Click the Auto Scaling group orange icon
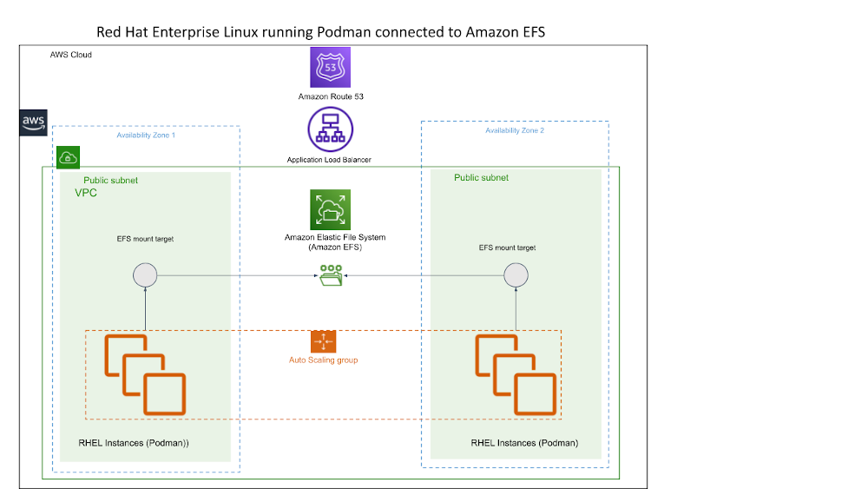 click(x=323, y=341)
